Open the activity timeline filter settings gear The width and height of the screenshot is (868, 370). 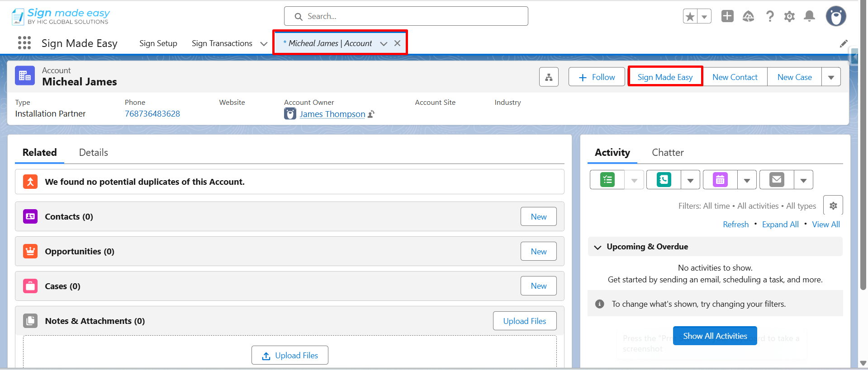(833, 206)
